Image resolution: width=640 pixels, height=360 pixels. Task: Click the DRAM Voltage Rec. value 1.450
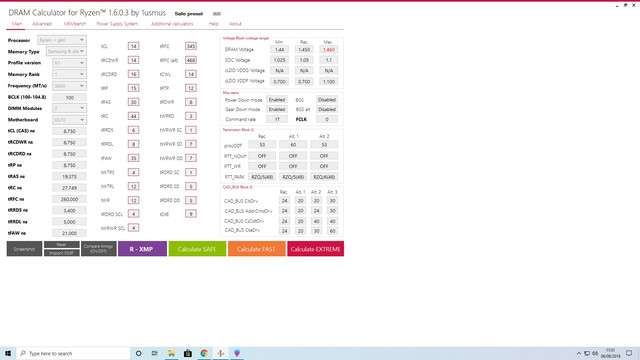(304, 49)
